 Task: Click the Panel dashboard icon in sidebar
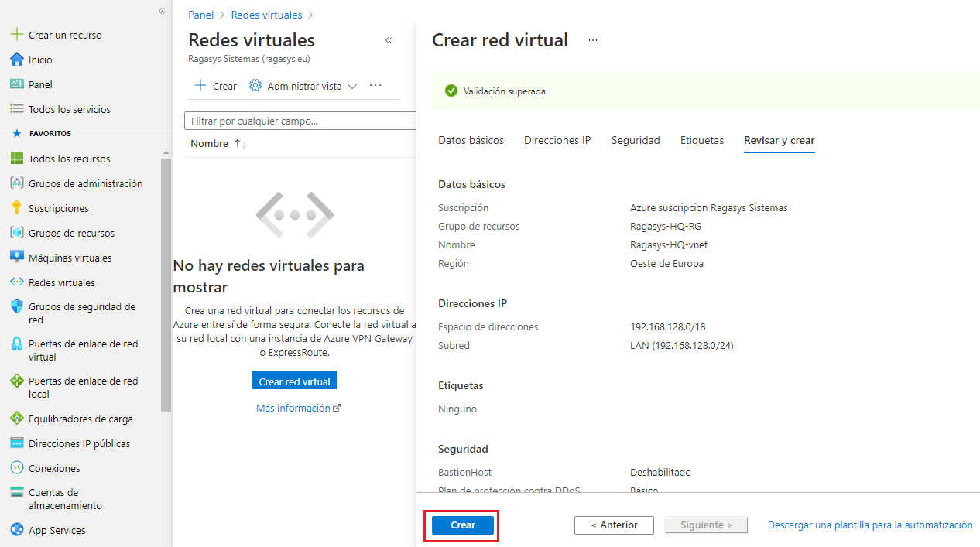(x=16, y=84)
